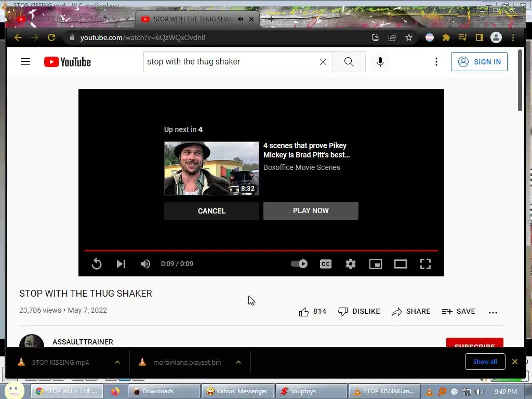This screenshot has height=399, width=532.
Task: Open ASSAULTTRAINER channel avatar
Action: [x=32, y=341]
